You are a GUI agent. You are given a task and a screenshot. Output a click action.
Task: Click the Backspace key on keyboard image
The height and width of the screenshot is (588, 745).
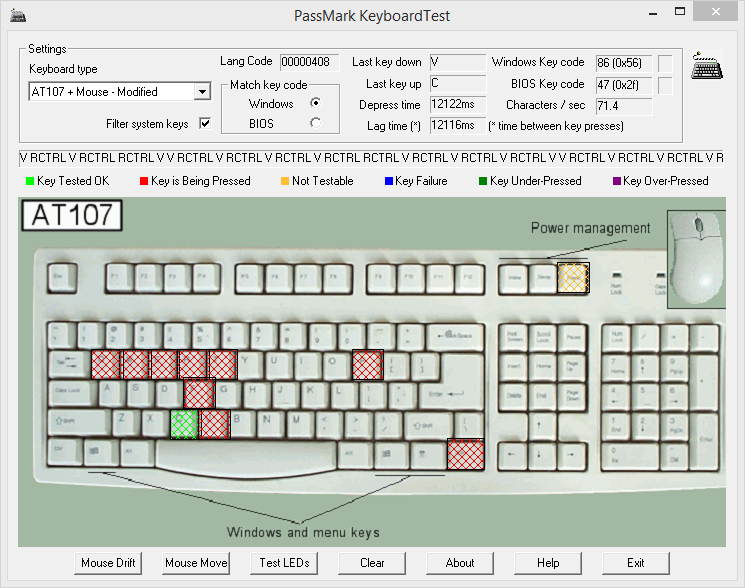tap(455, 337)
